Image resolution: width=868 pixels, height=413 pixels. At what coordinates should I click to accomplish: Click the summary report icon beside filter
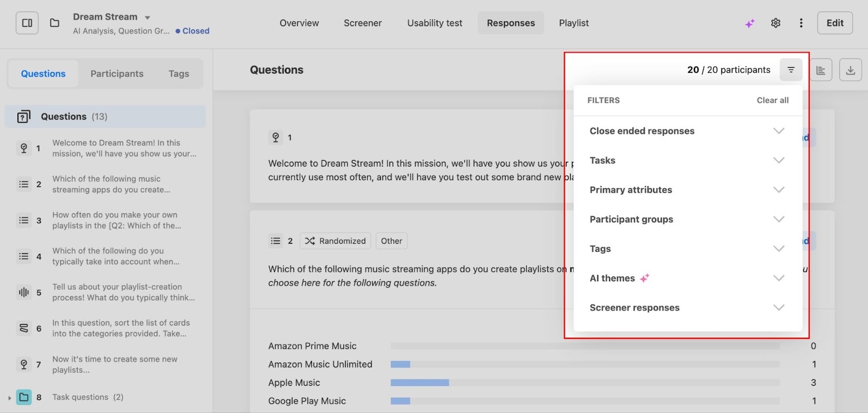point(821,70)
